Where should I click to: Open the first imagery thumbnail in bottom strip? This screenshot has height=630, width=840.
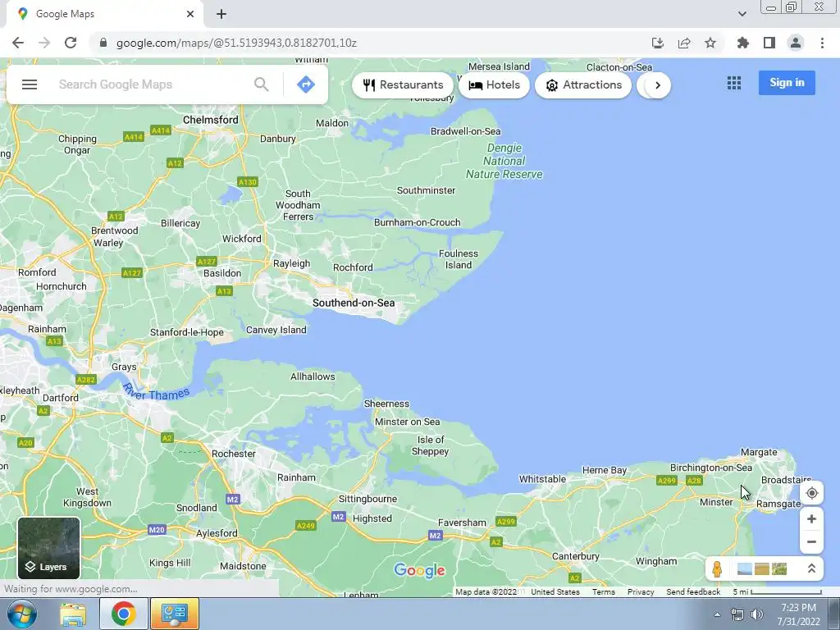point(745,569)
